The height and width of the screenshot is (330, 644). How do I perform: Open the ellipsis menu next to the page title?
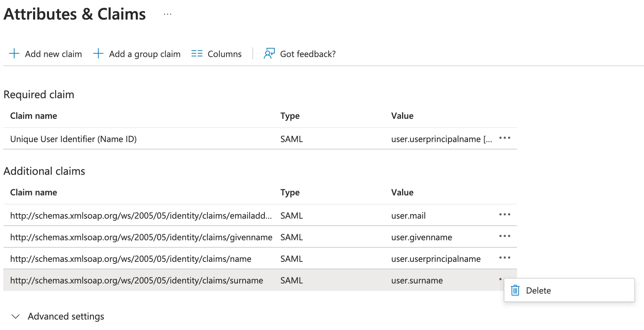[x=168, y=15]
